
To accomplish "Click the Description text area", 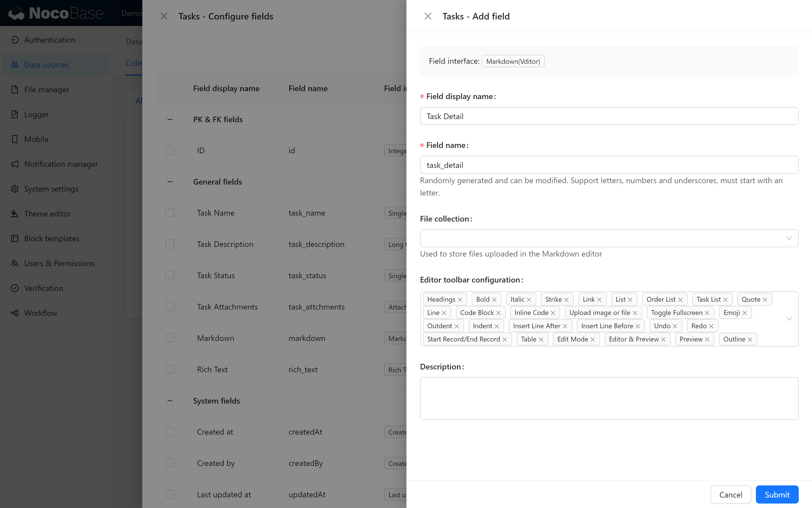I will pyautogui.click(x=609, y=398).
